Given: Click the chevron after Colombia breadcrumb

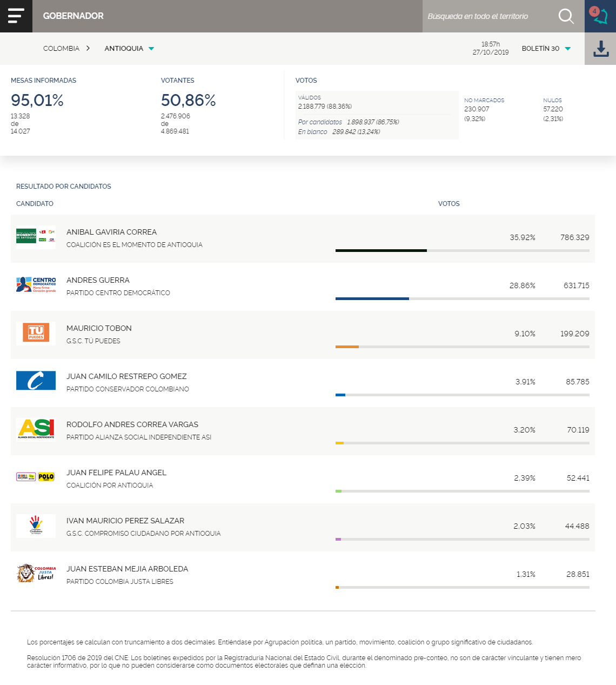Looking at the screenshot, I should point(88,49).
